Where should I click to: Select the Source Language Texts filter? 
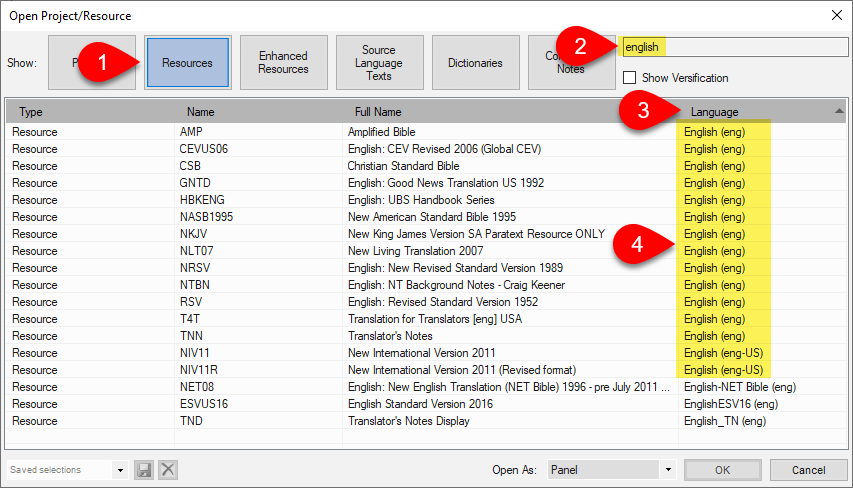tap(379, 63)
